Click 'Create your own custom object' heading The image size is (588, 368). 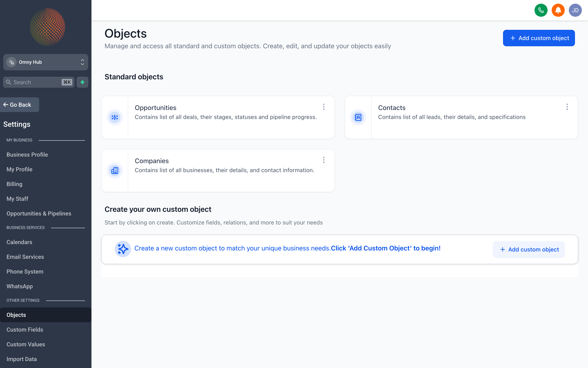[158, 209]
